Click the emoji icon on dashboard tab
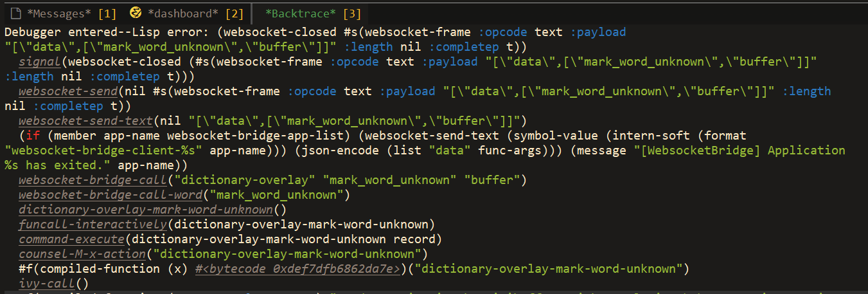Viewport: 868px width, 294px height. (136, 12)
